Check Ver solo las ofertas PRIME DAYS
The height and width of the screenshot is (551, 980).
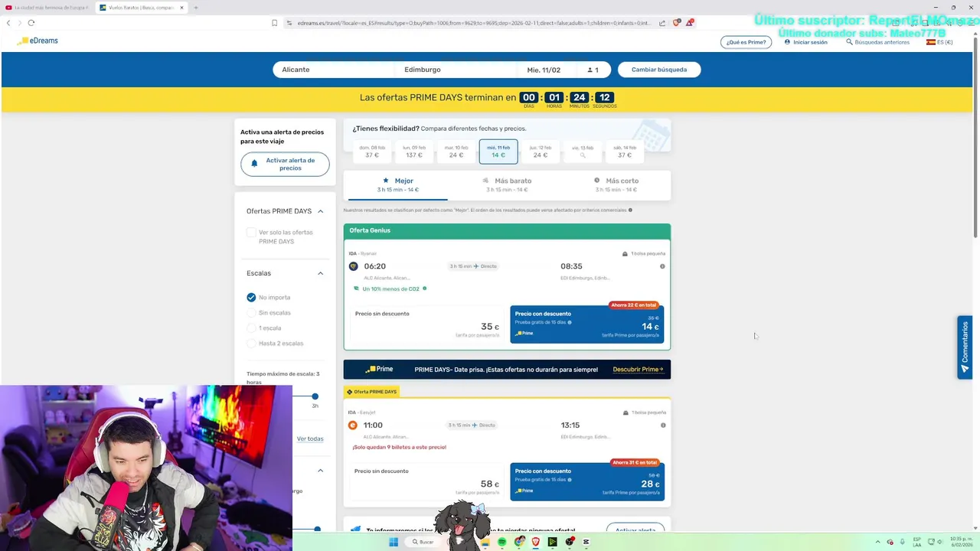(x=251, y=233)
